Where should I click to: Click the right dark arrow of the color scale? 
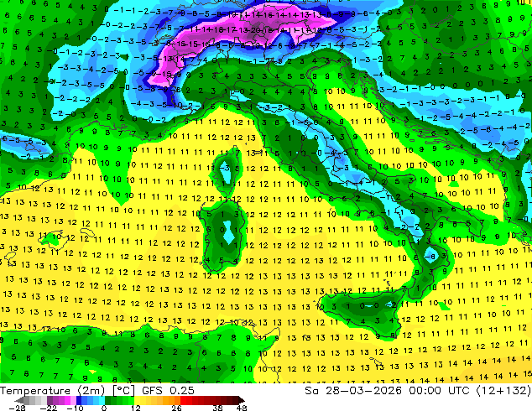point(242,400)
